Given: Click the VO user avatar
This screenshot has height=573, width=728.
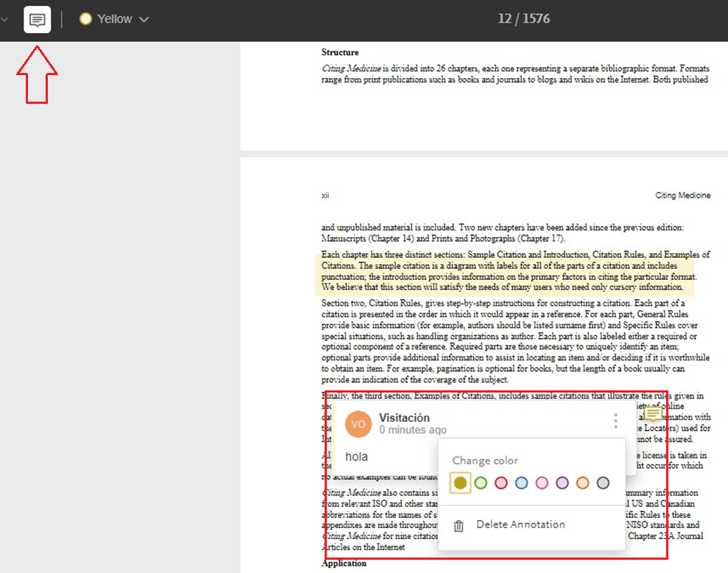Looking at the screenshot, I should 358,423.
